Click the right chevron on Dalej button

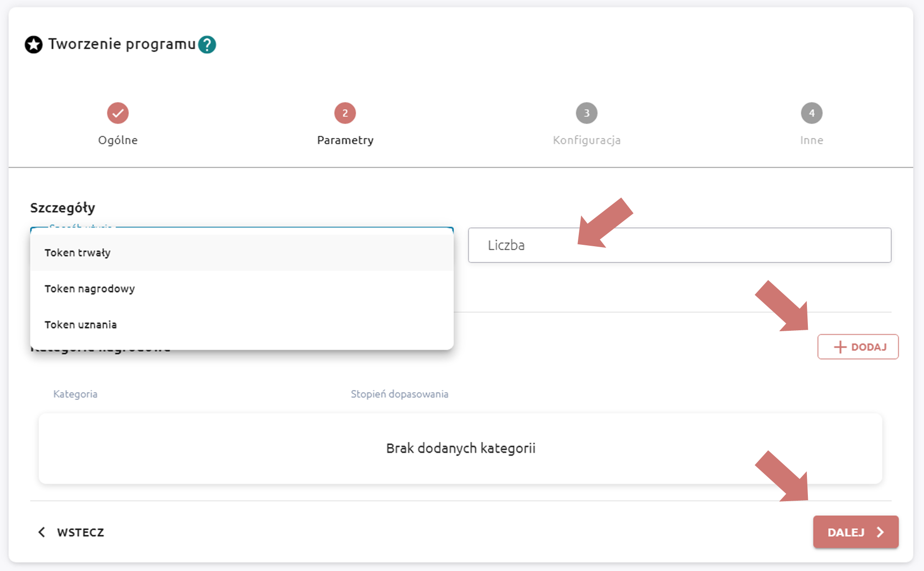tap(880, 532)
